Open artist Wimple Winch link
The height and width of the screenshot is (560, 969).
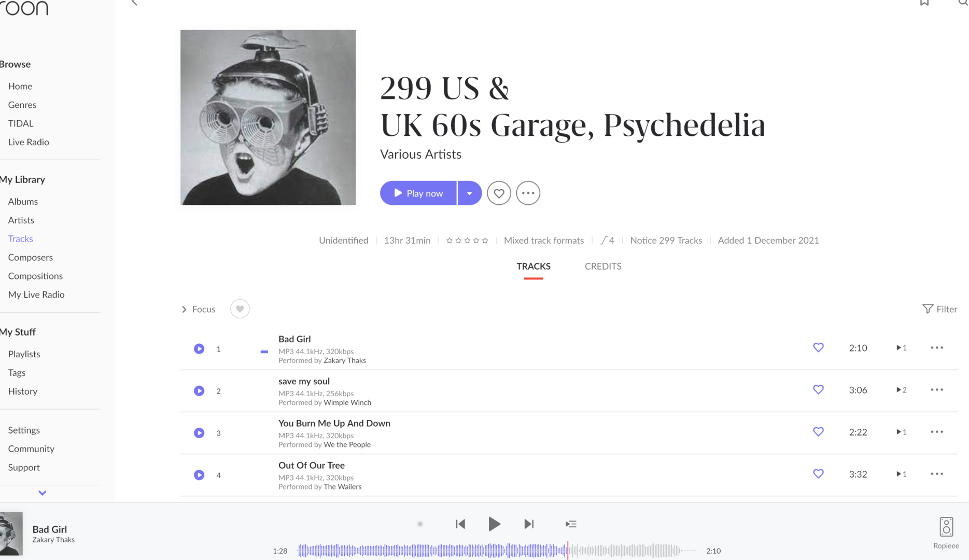(x=347, y=403)
